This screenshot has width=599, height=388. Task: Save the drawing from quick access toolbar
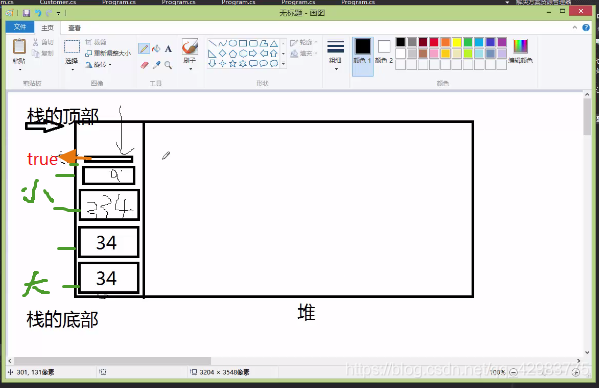pos(26,13)
